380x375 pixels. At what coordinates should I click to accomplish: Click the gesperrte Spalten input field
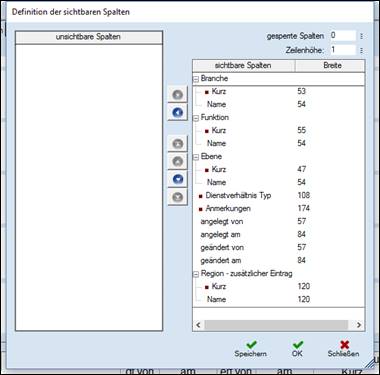tap(343, 35)
